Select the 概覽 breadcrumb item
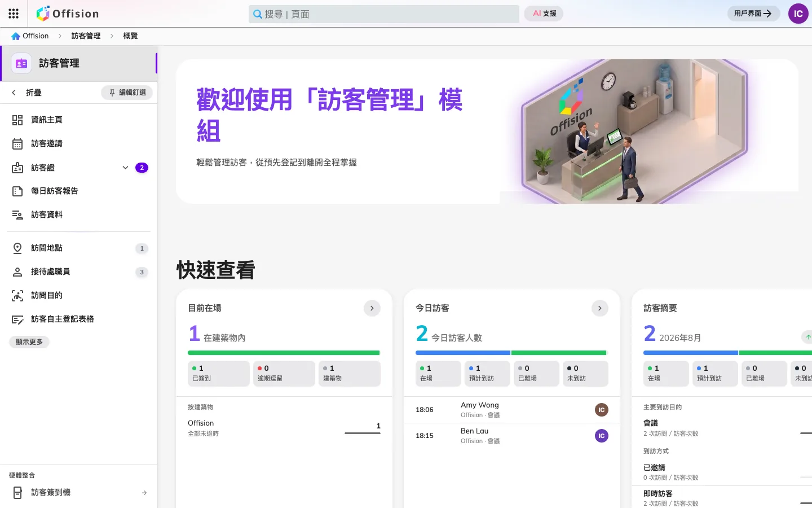The width and height of the screenshot is (812, 508). pos(130,36)
